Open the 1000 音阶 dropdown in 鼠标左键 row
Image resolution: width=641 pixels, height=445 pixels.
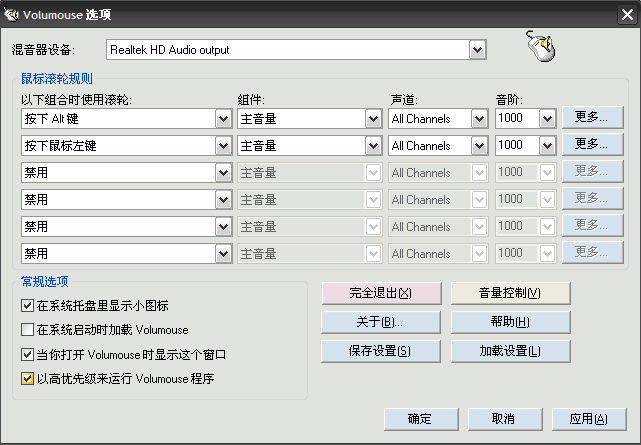547,146
